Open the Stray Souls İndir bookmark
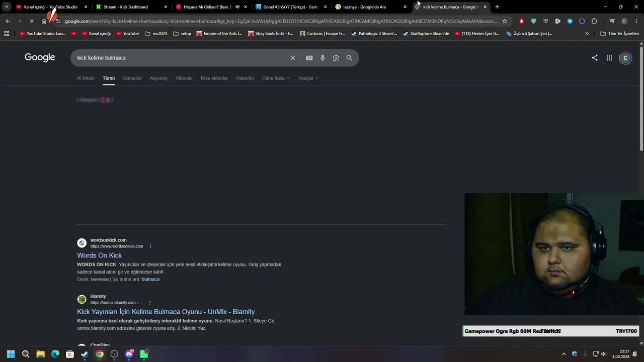 coord(271,34)
